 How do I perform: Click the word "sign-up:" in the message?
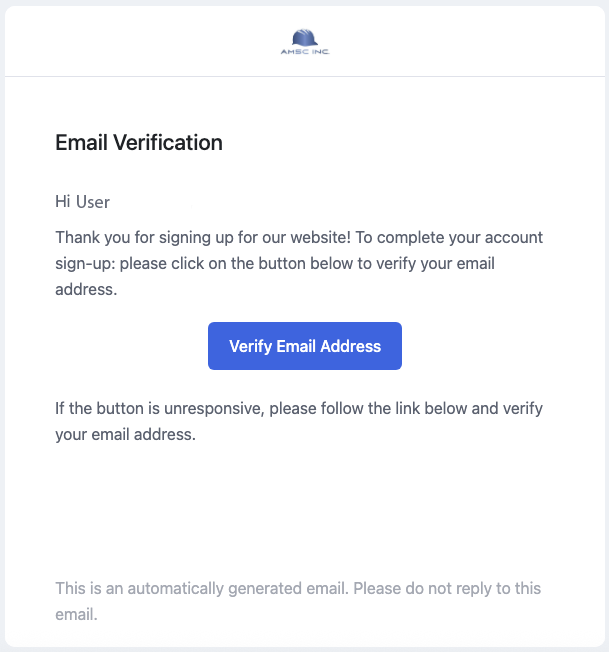(85, 264)
